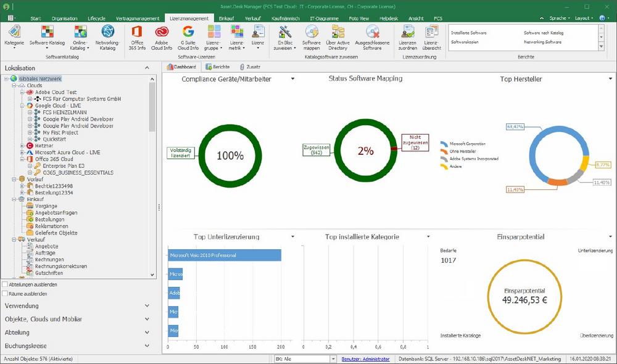Switch to the Start ribbon tab
This screenshot has width=617, height=364.
coord(35,18)
